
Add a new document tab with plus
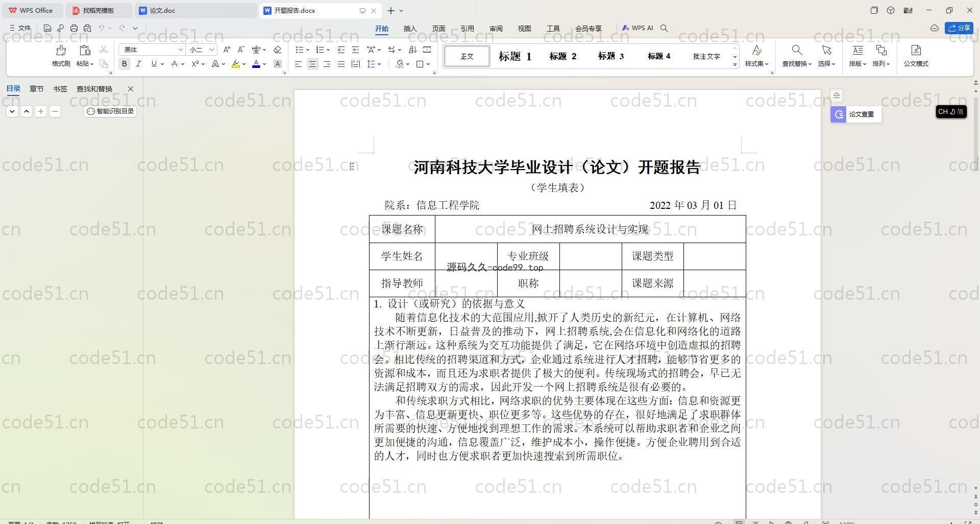(390, 10)
